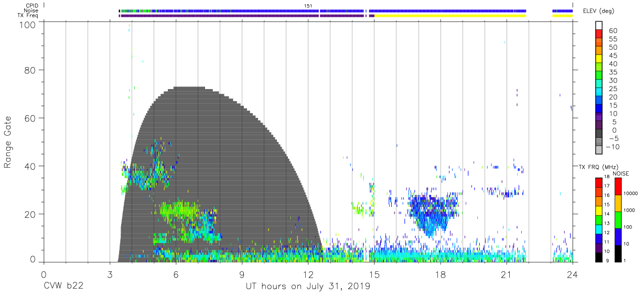
Task: Select y-axis tick label '20'
Action: click(x=31, y=214)
